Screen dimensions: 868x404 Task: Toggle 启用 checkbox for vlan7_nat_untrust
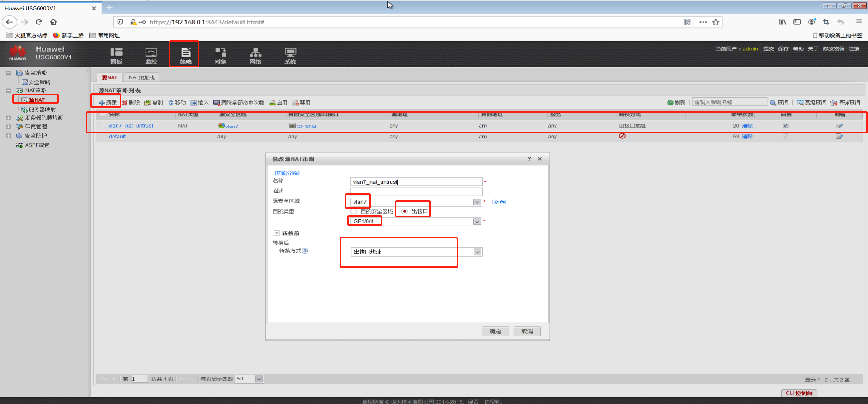coord(786,125)
